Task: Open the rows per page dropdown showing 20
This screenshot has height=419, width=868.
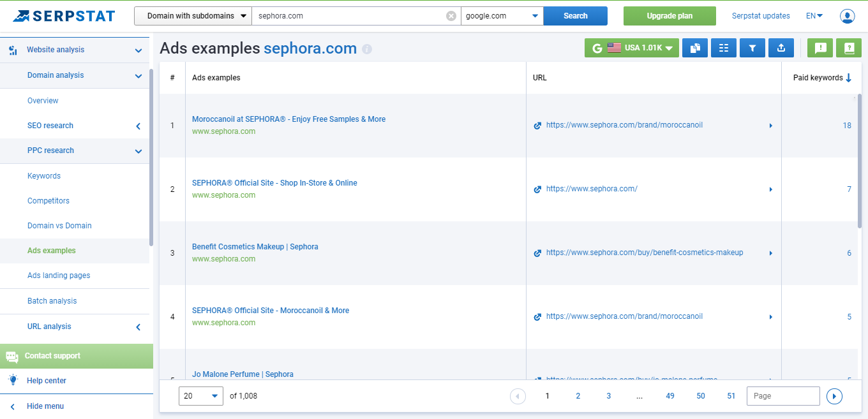Action: point(201,396)
